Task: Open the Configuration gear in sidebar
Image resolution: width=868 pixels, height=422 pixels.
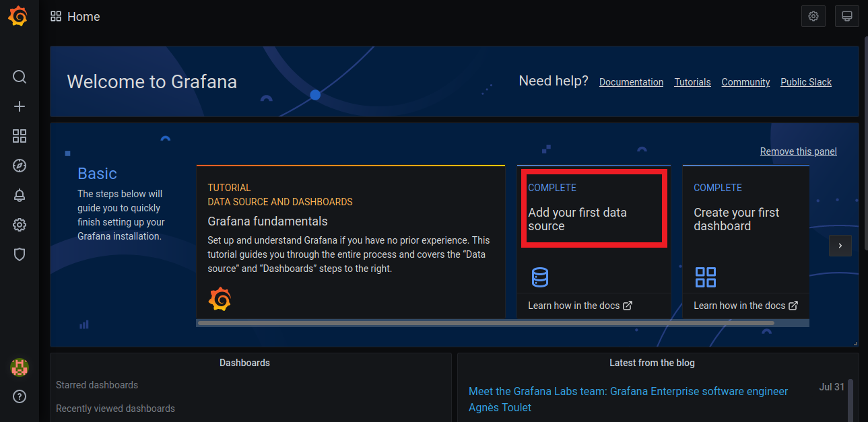Action: coord(20,225)
